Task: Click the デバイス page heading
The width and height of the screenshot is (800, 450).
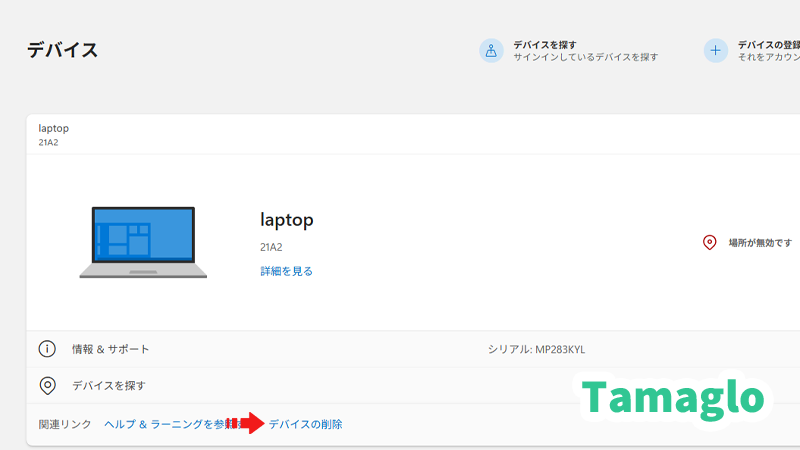Action: 62,50
